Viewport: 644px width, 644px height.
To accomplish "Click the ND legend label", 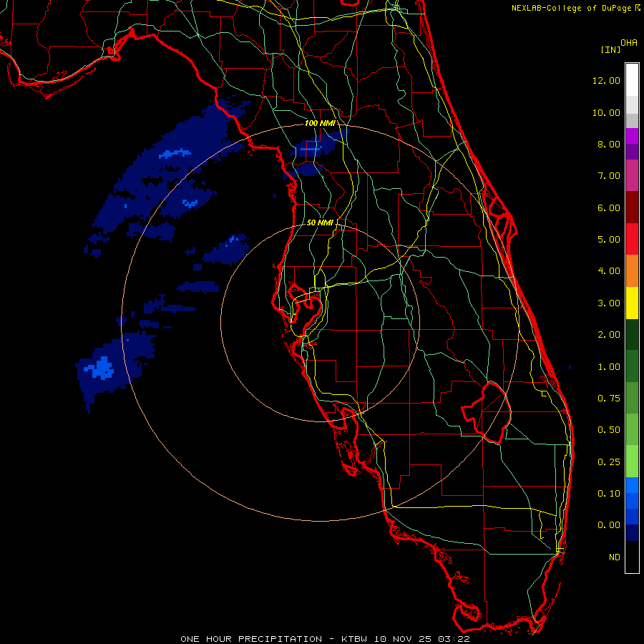I will [x=615, y=557].
